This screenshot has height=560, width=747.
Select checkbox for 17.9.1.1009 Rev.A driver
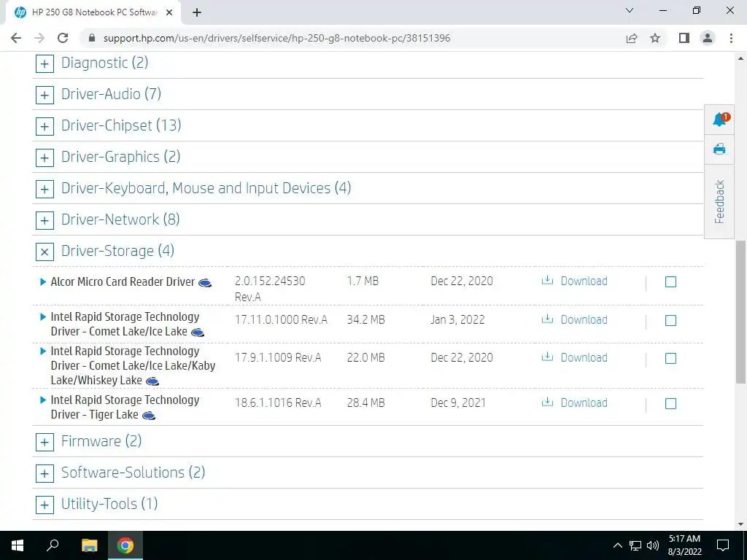pos(670,358)
